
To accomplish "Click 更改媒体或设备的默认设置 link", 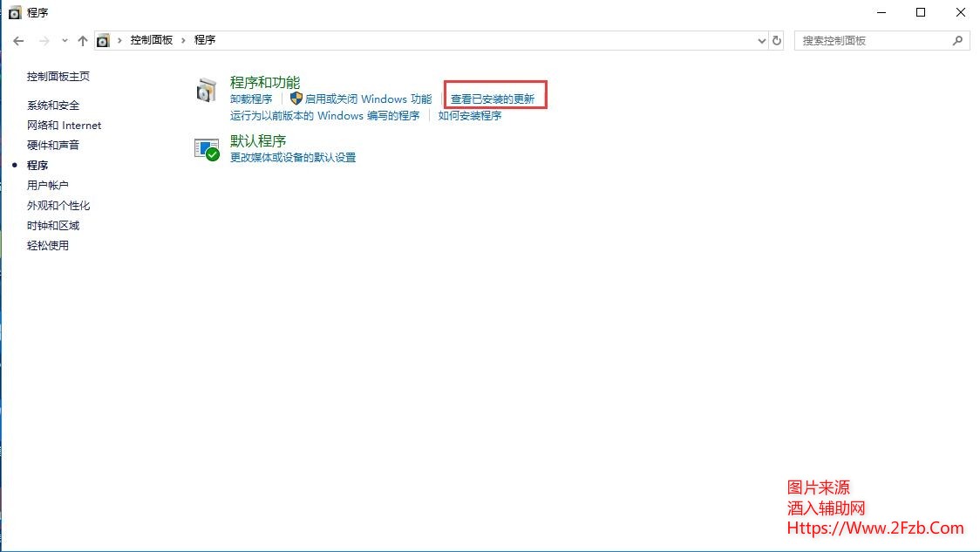I will (292, 158).
